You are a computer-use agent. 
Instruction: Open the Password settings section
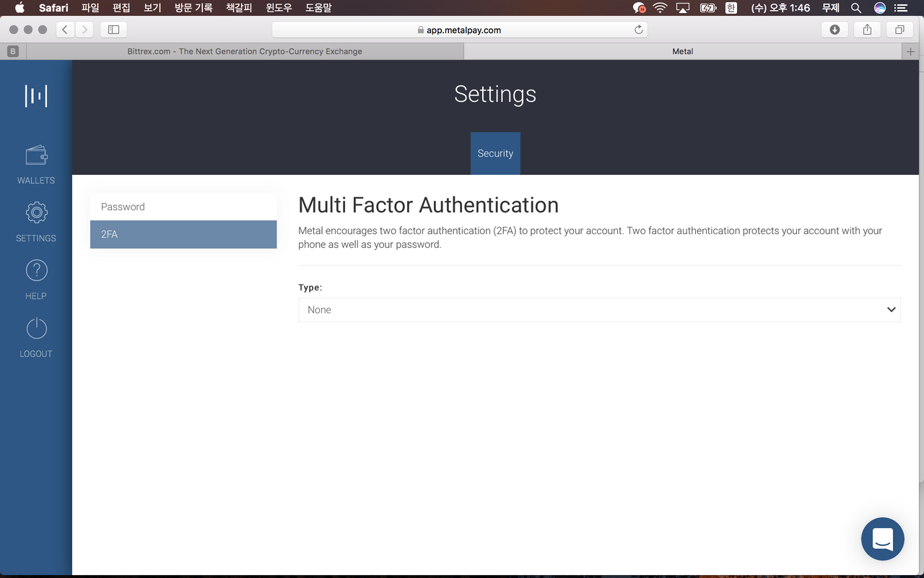pyautogui.click(x=183, y=207)
